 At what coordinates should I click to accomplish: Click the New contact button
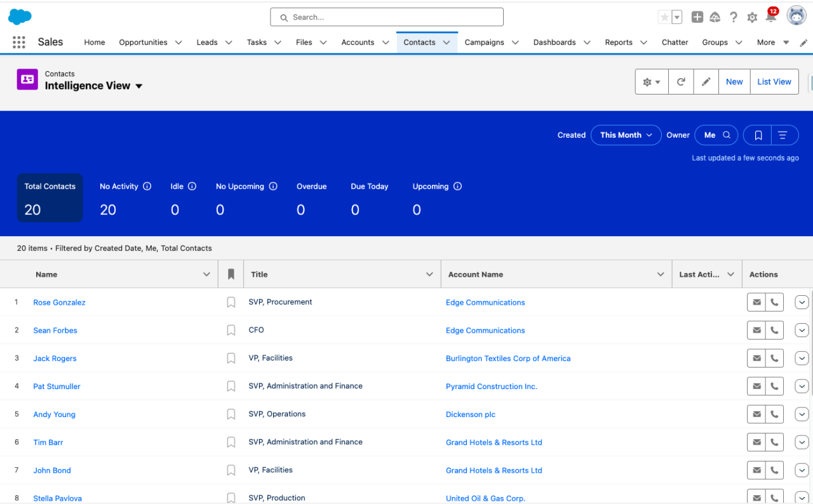[x=734, y=82]
